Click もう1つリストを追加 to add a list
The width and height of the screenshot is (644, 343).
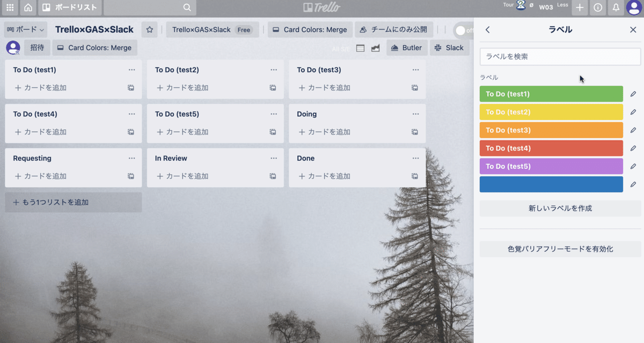pos(74,202)
